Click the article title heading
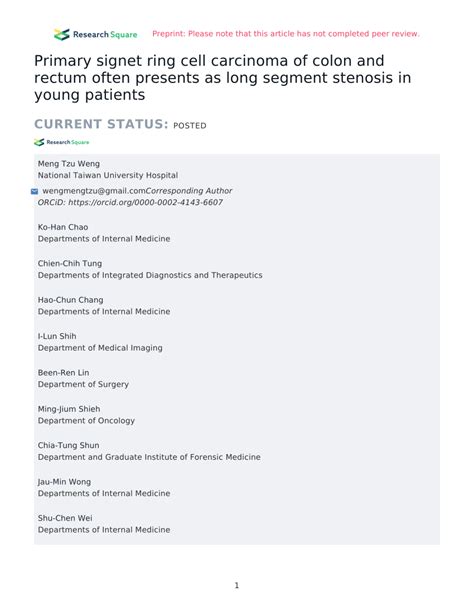The width and height of the screenshot is (474, 613). [x=223, y=77]
